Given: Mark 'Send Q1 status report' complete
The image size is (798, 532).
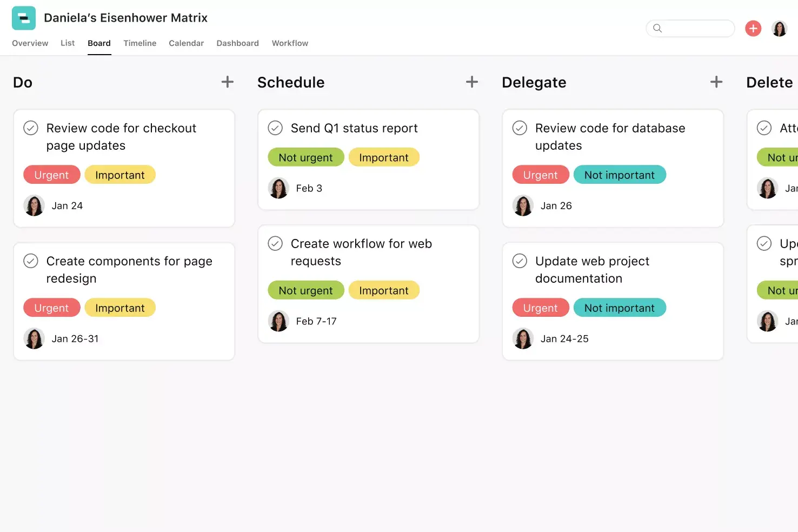Looking at the screenshot, I should [x=275, y=128].
